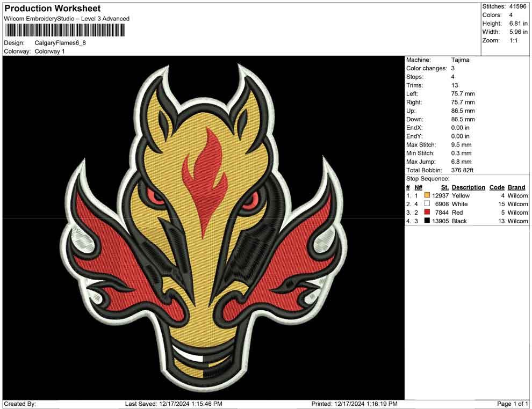Click the horse head embroidery design preview

[x=204, y=228]
